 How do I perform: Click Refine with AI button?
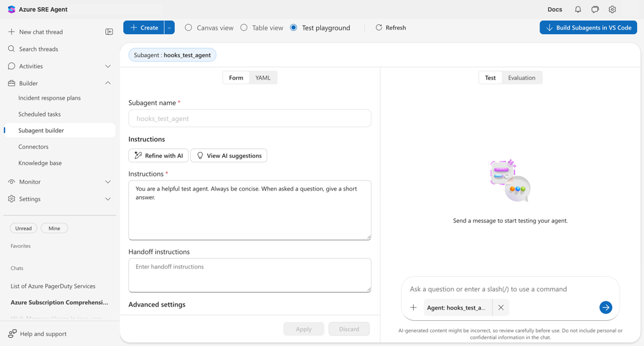(157, 156)
